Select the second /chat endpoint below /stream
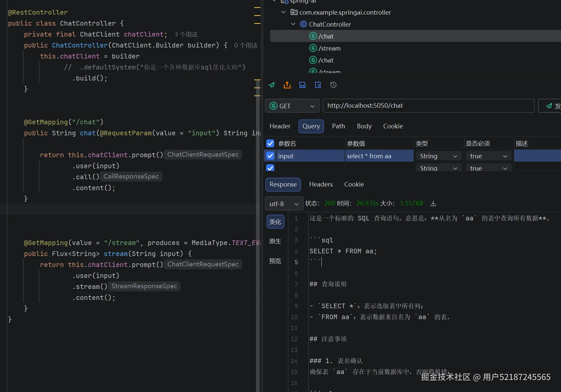The width and height of the screenshot is (561, 392). click(326, 60)
